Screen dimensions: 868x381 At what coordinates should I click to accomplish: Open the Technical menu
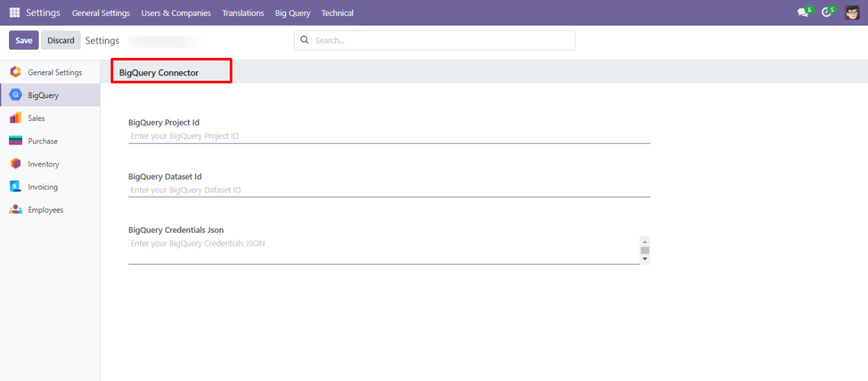(337, 13)
